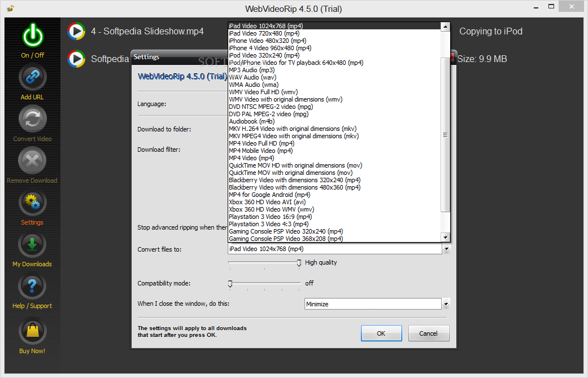Select Xbox 360 HD Video AVI (avi)
Screen dimensions: 588x378
[x=334, y=203]
